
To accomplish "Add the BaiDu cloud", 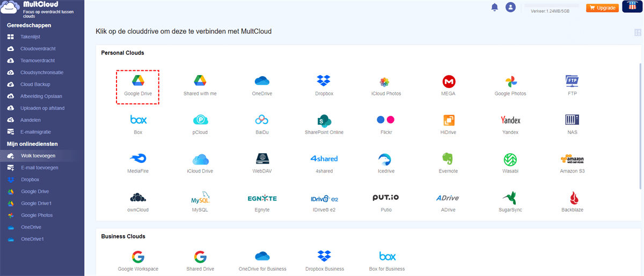I will 262,124.
